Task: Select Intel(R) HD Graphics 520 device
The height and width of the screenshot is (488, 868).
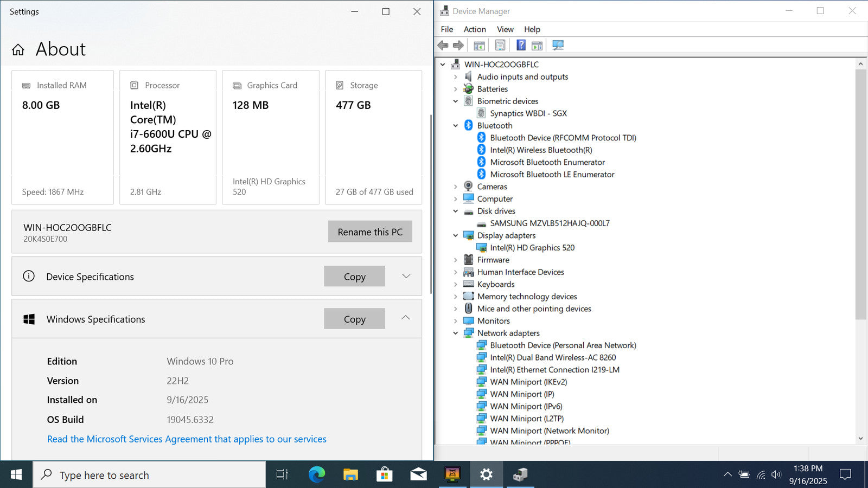Action: point(532,248)
